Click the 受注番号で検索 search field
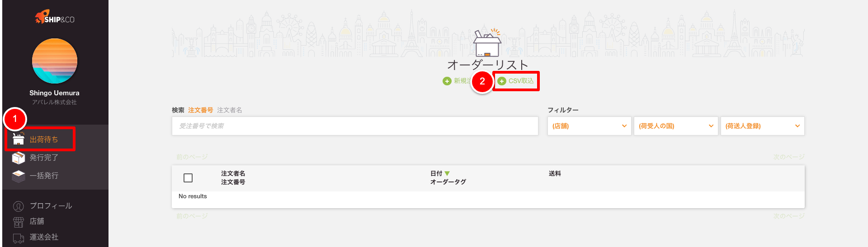This screenshot has height=247, width=868. 355,126
